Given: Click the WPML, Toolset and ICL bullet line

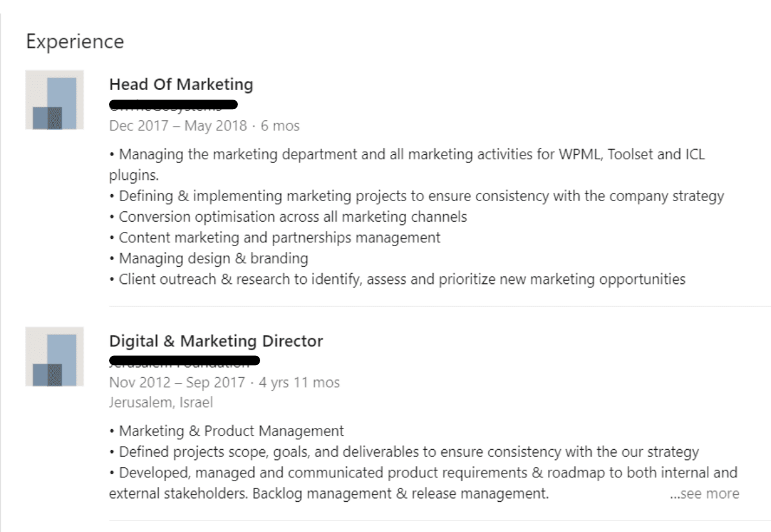Looking at the screenshot, I should [x=407, y=164].
